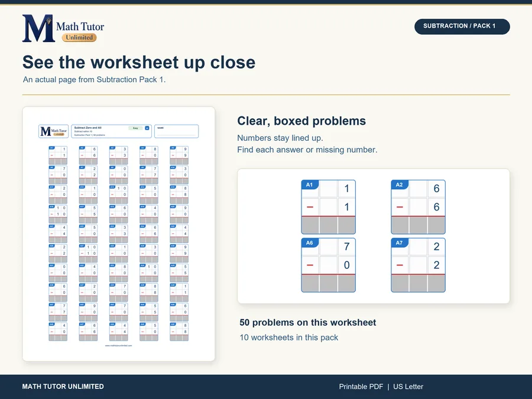The height and width of the screenshot is (399, 532).
Task: Click the subtrahend 0 in problem A6
Action: [x=346, y=265]
